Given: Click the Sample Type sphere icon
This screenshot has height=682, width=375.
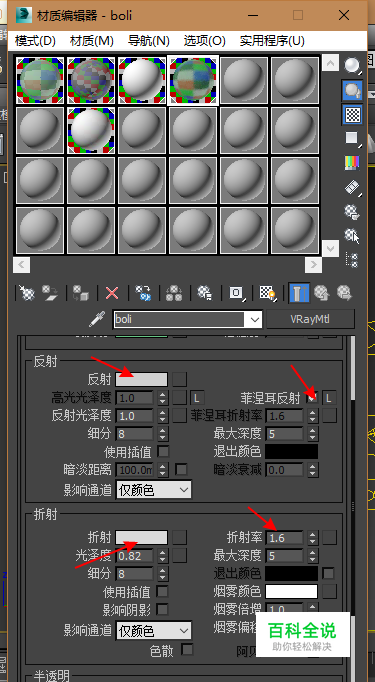Looking at the screenshot, I should (x=352, y=66).
